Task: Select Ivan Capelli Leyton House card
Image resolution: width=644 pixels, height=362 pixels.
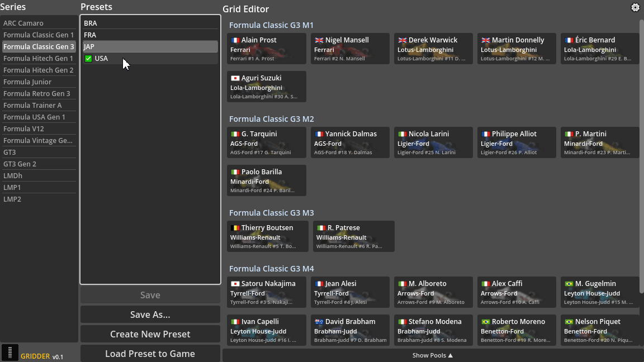Action: point(267,330)
